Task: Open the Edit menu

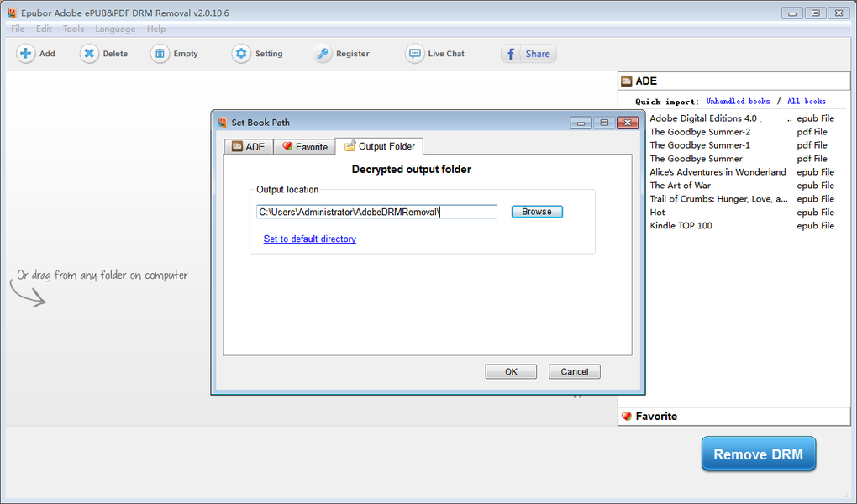Action: pyautogui.click(x=44, y=29)
